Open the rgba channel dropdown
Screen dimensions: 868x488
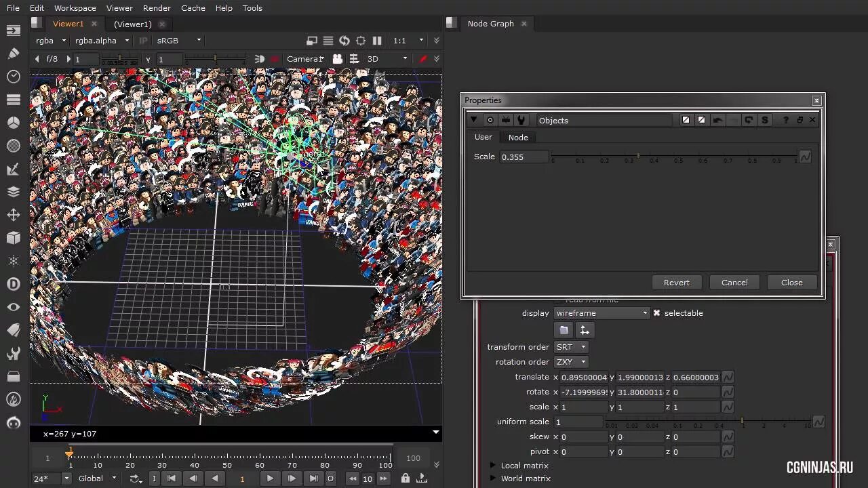click(52, 41)
